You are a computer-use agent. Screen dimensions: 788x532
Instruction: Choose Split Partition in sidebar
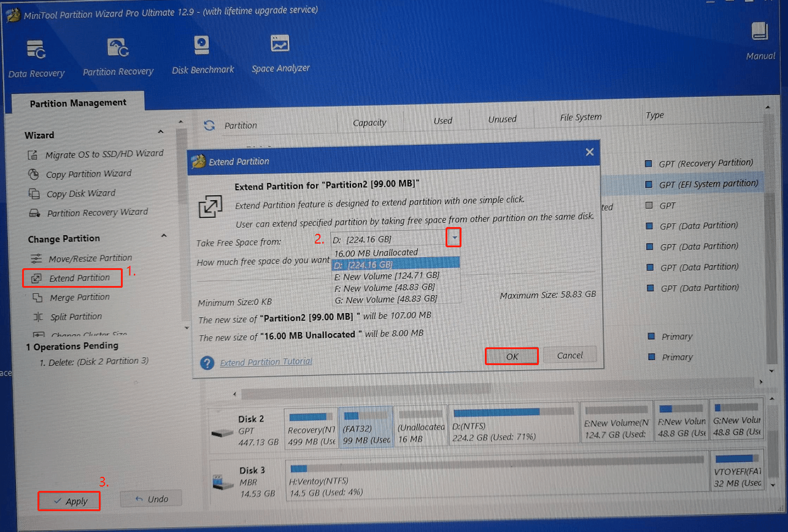68,317
